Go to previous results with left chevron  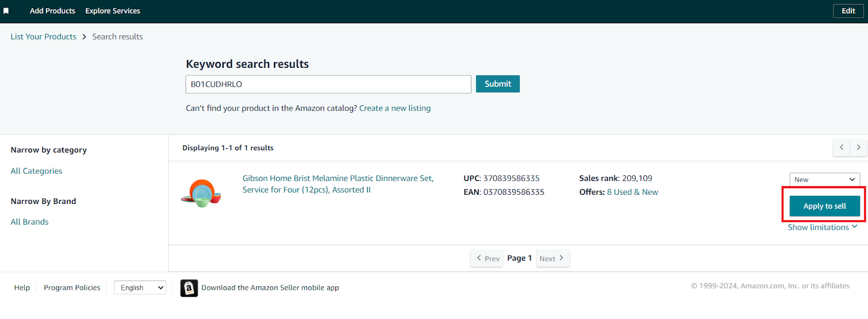841,148
